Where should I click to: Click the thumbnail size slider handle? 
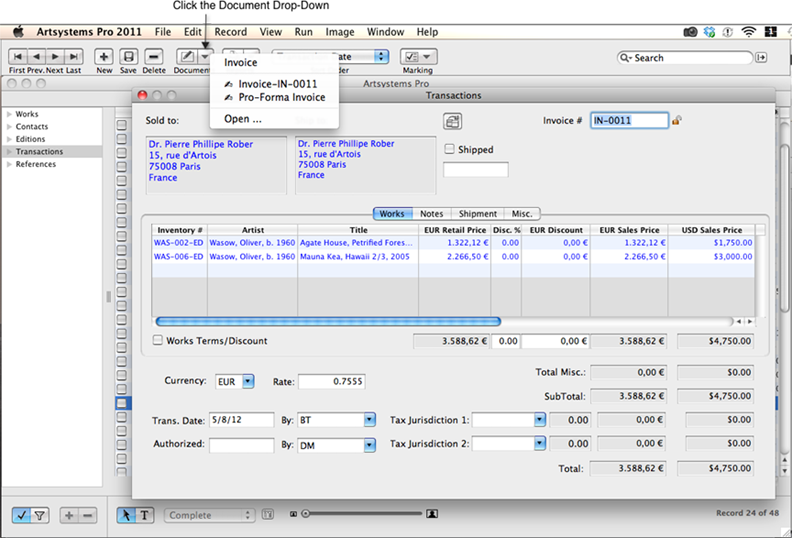point(304,514)
